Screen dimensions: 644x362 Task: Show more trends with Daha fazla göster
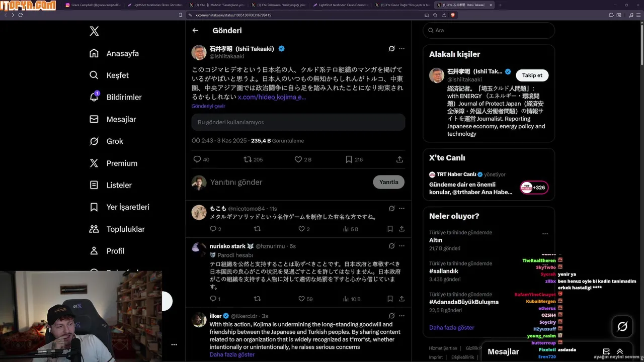pyautogui.click(x=452, y=327)
